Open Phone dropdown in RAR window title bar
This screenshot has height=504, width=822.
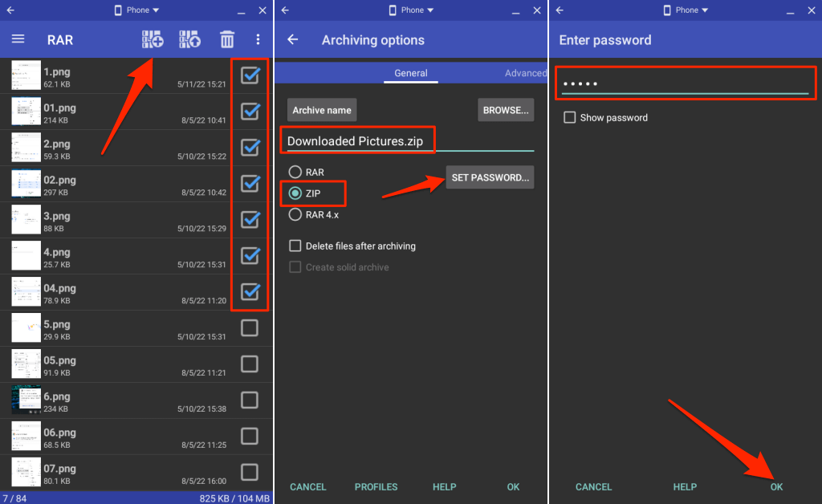pyautogui.click(x=136, y=10)
